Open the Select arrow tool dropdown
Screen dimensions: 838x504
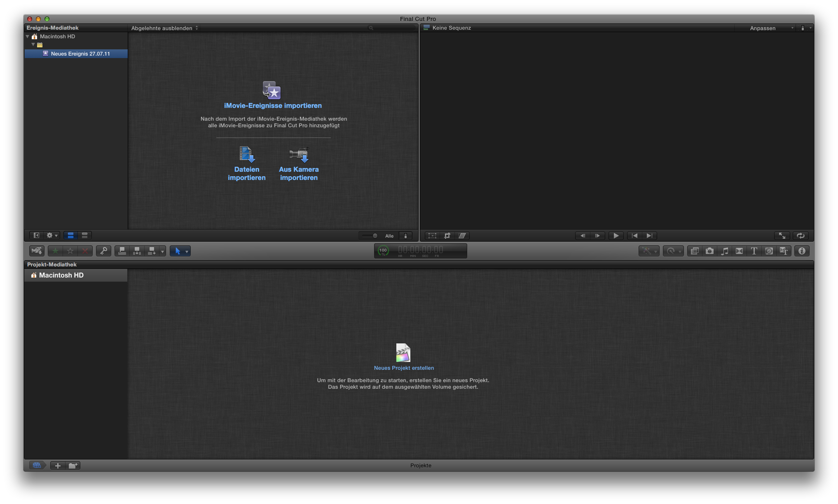(x=180, y=251)
